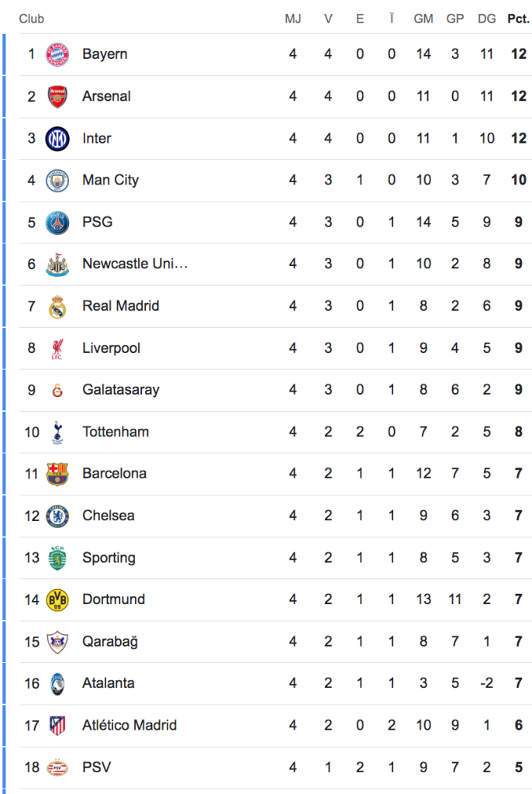This screenshot has height=794, width=532.
Task: Click the Real Madrid crest icon
Action: pyautogui.click(x=57, y=306)
